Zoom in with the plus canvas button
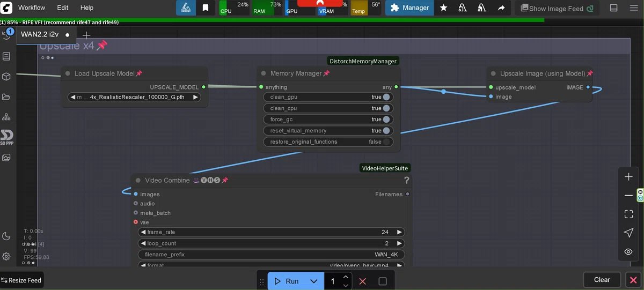The image size is (644, 290). [x=629, y=177]
